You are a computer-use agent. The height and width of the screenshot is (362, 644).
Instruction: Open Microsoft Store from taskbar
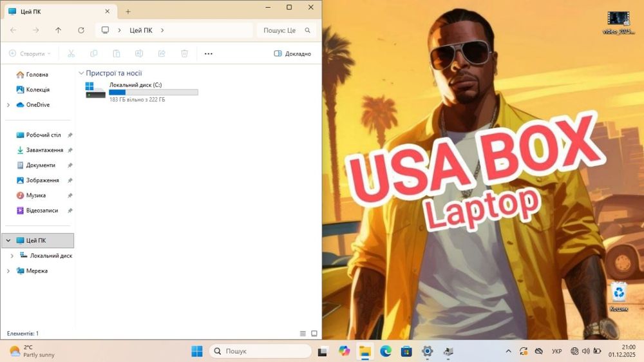(x=406, y=351)
